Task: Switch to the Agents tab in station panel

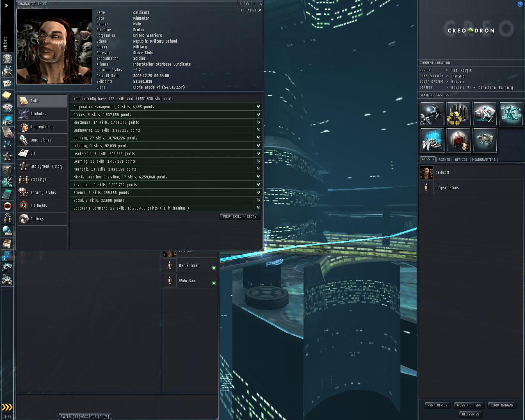Action: click(x=444, y=160)
